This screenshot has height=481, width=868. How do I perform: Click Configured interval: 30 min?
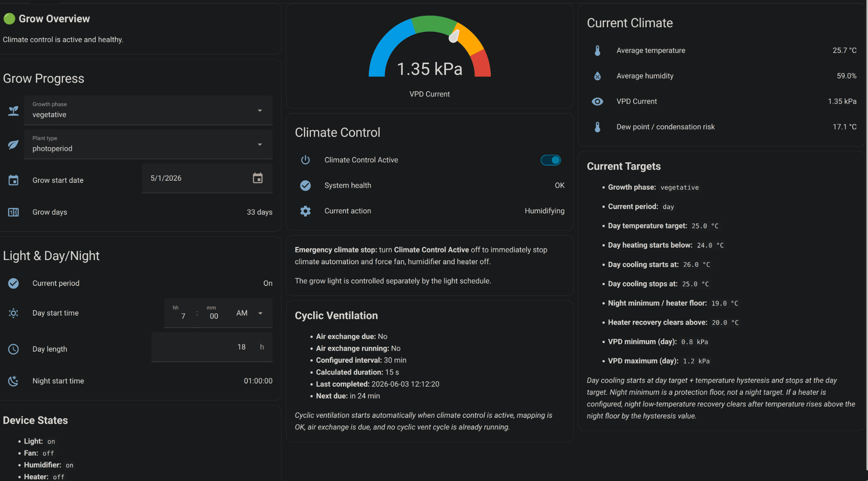(361, 360)
